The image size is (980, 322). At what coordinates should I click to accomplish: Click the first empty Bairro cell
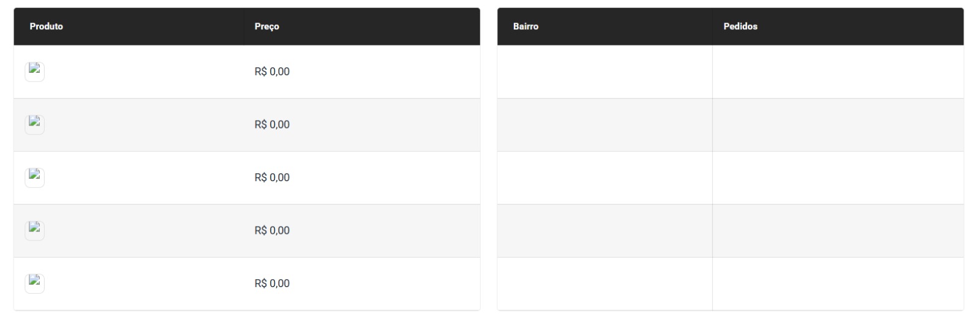tap(605, 72)
